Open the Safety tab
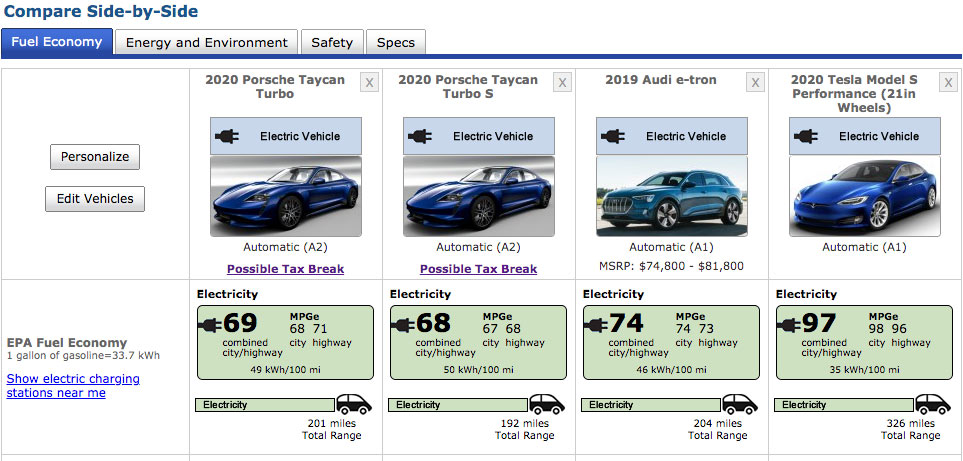Image resolution: width=963 pixels, height=461 pixels. click(331, 42)
